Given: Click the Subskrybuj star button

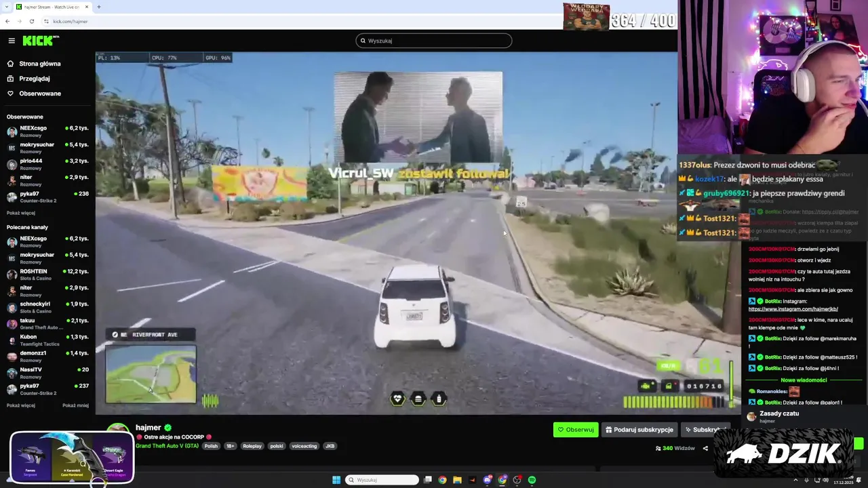Looking at the screenshot, I should click(x=704, y=430).
